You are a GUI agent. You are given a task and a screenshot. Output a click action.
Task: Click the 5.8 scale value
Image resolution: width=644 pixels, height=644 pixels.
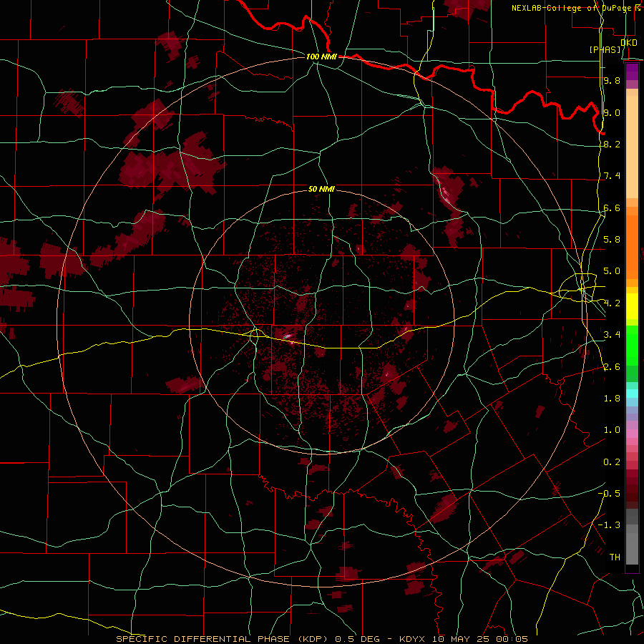pos(612,240)
